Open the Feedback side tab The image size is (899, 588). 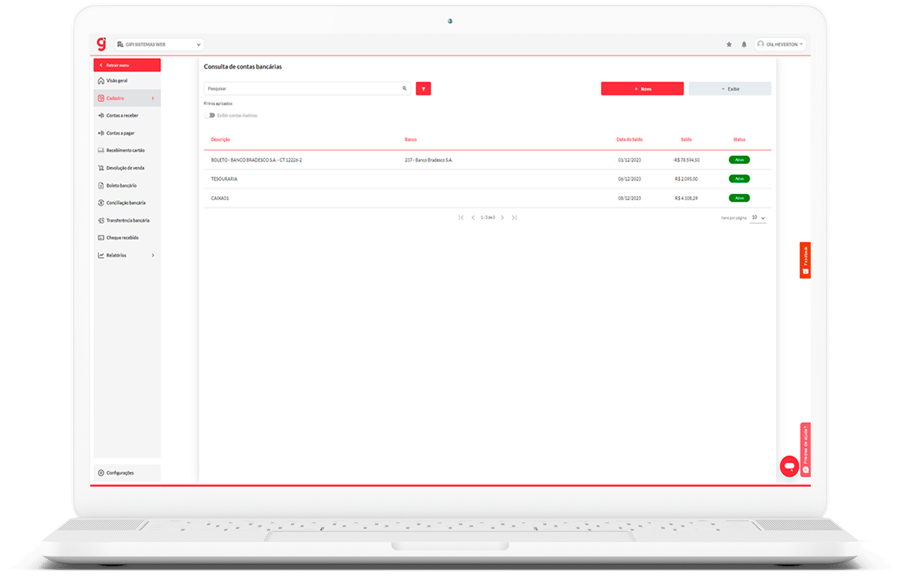[805, 260]
